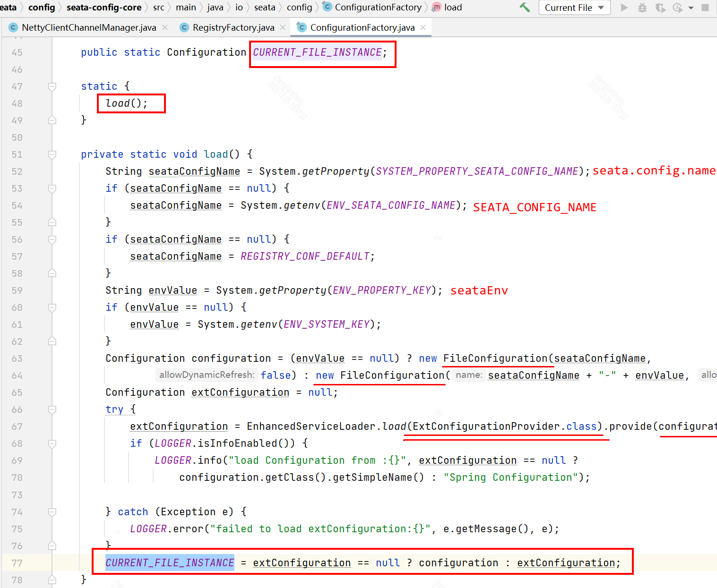This screenshot has width=717, height=588.
Task: Click the Debug bug icon
Action: [x=642, y=8]
